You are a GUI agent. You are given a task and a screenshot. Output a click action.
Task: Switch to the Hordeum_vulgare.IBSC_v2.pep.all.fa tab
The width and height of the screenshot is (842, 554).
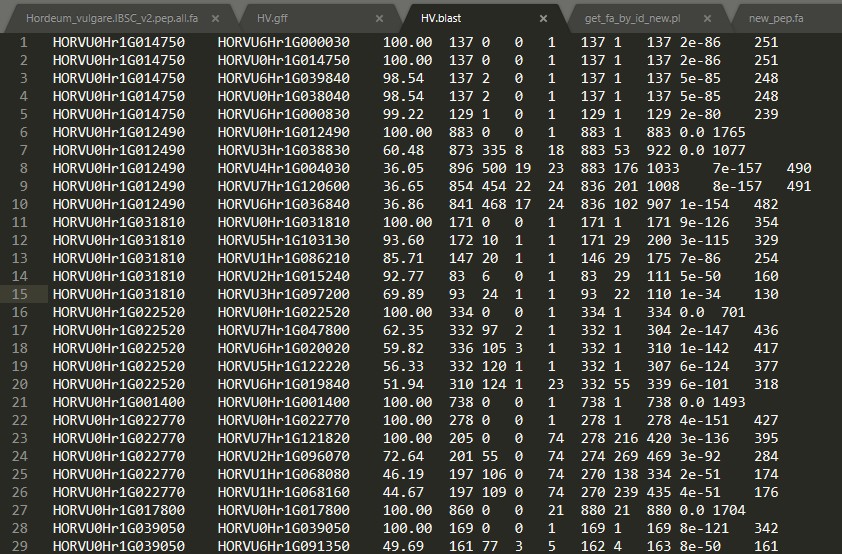pos(112,18)
